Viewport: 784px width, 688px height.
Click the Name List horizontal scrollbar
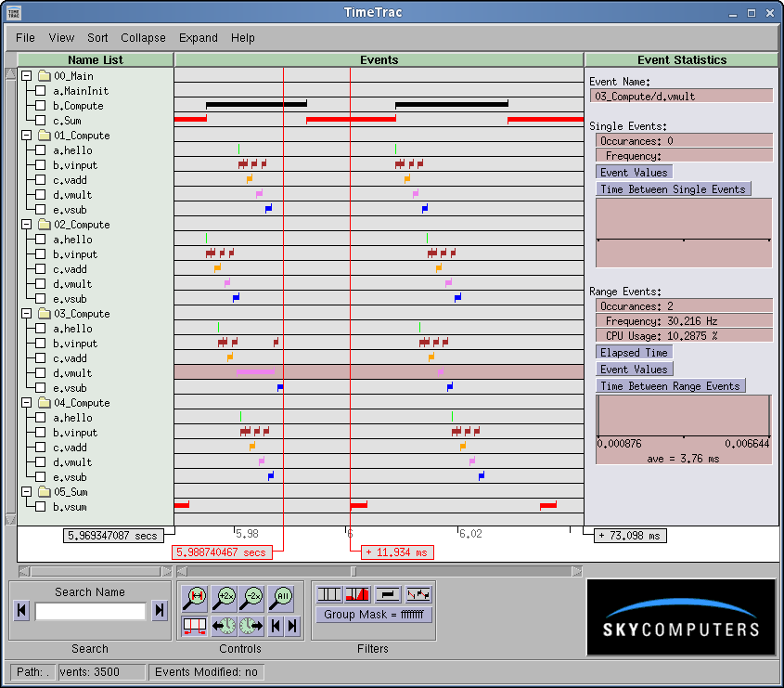(96, 571)
